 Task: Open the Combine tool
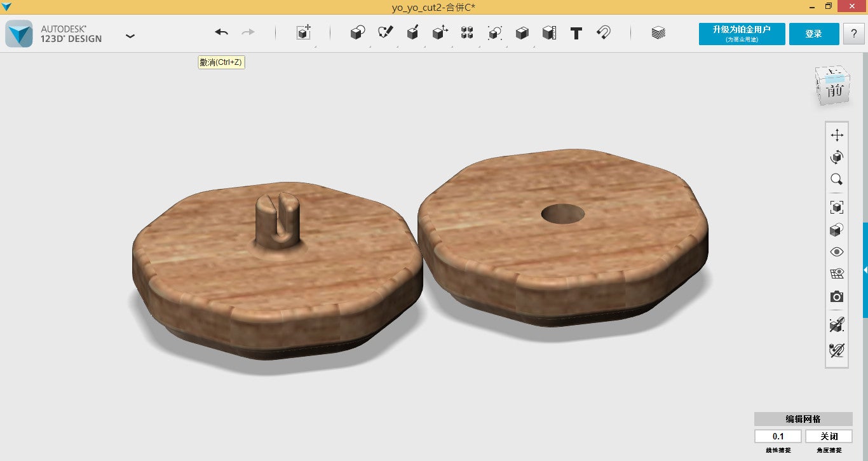point(522,32)
